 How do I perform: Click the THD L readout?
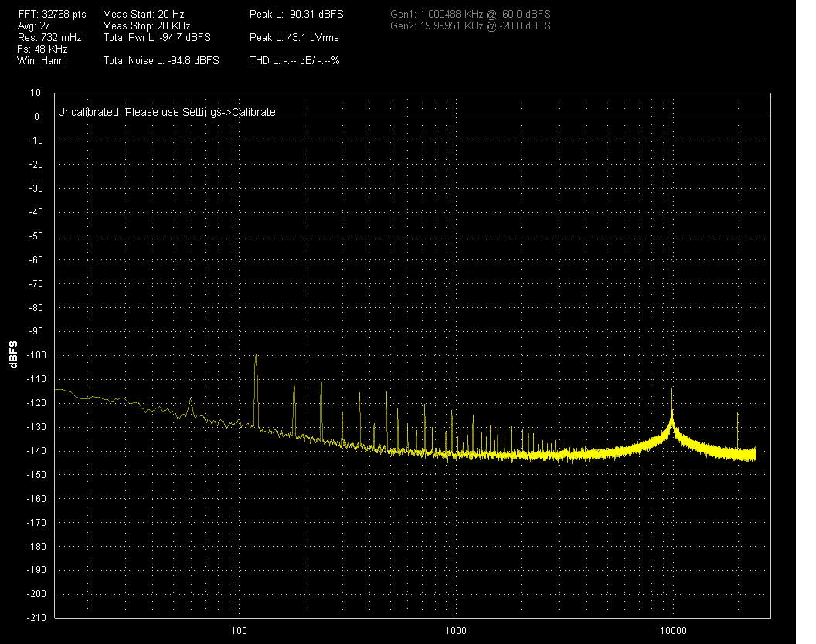click(x=294, y=60)
